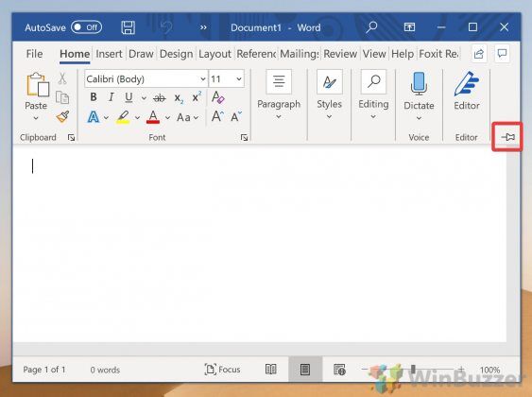Apply Text Effects blue A icon
This screenshot has width=532, height=397.
[x=94, y=117]
